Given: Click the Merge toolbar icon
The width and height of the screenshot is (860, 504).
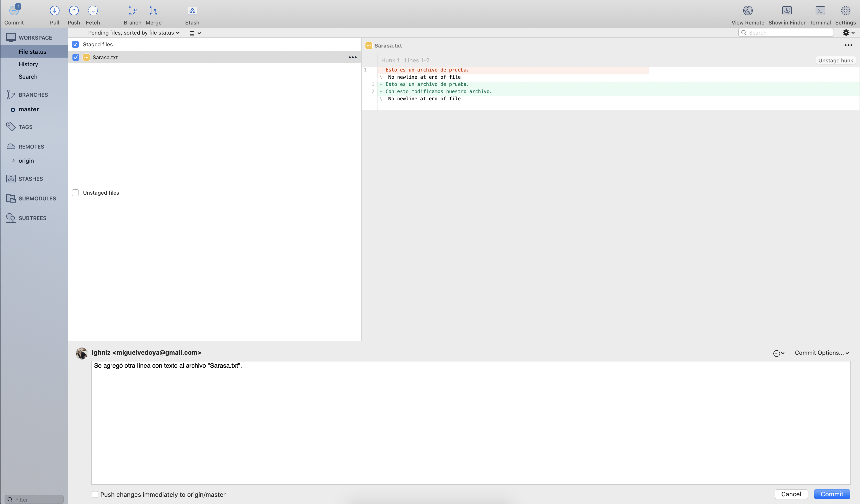Looking at the screenshot, I should [x=153, y=11].
